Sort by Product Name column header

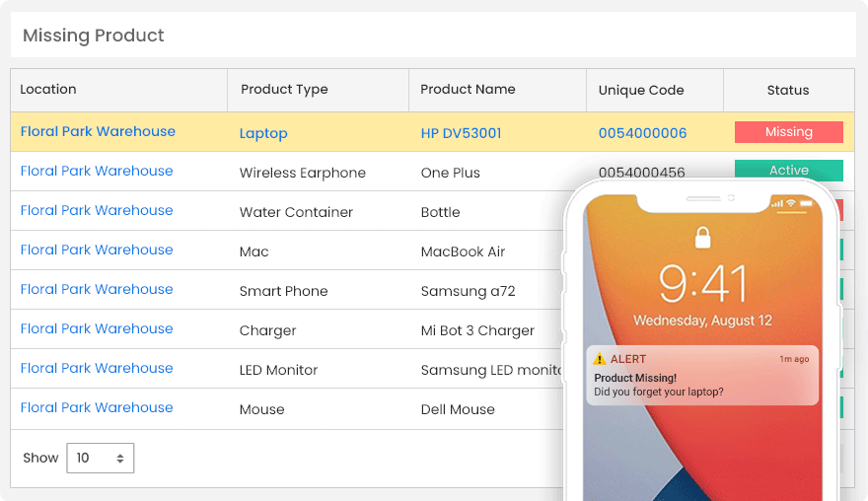coord(468,89)
